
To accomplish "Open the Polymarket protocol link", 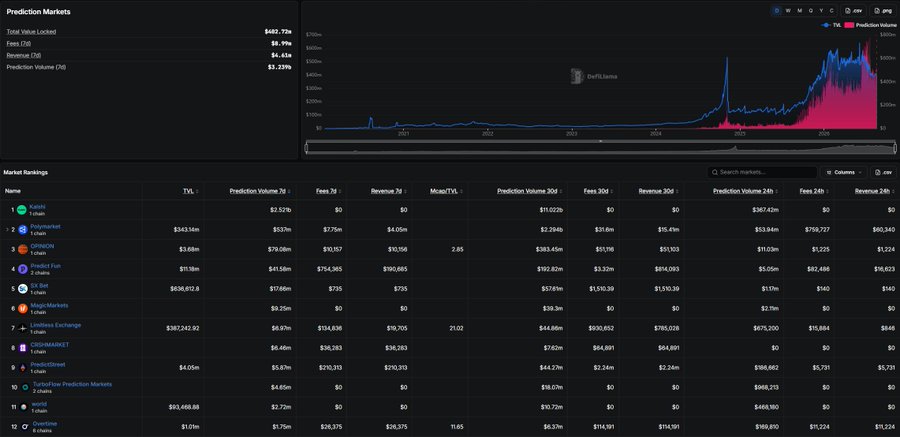I will click(45, 226).
